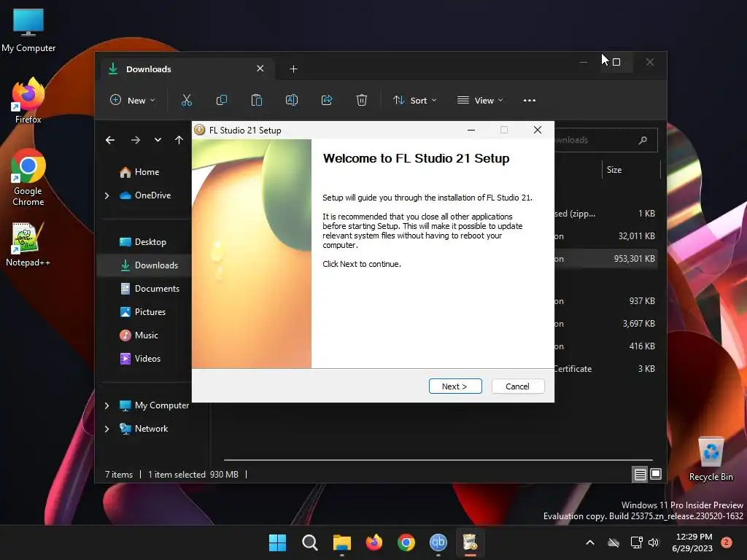Minimize the FL Studio 21 Setup window
The height and width of the screenshot is (560, 747).
coord(471,130)
